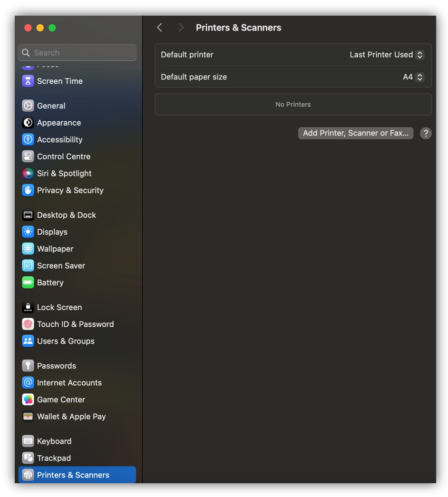The height and width of the screenshot is (497, 448).
Task: Click the Wallpaper label
Action: (x=55, y=249)
